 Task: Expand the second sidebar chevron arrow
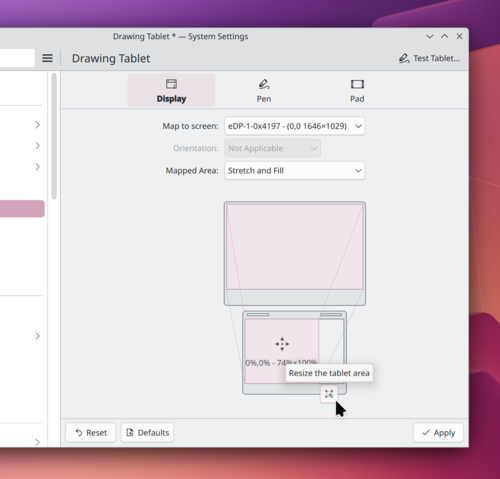[x=37, y=146]
